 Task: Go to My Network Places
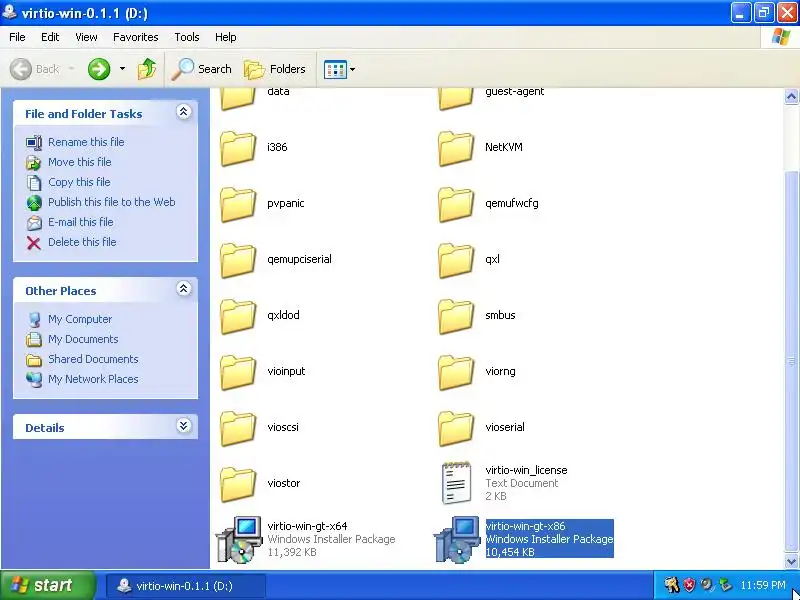tap(93, 379)
